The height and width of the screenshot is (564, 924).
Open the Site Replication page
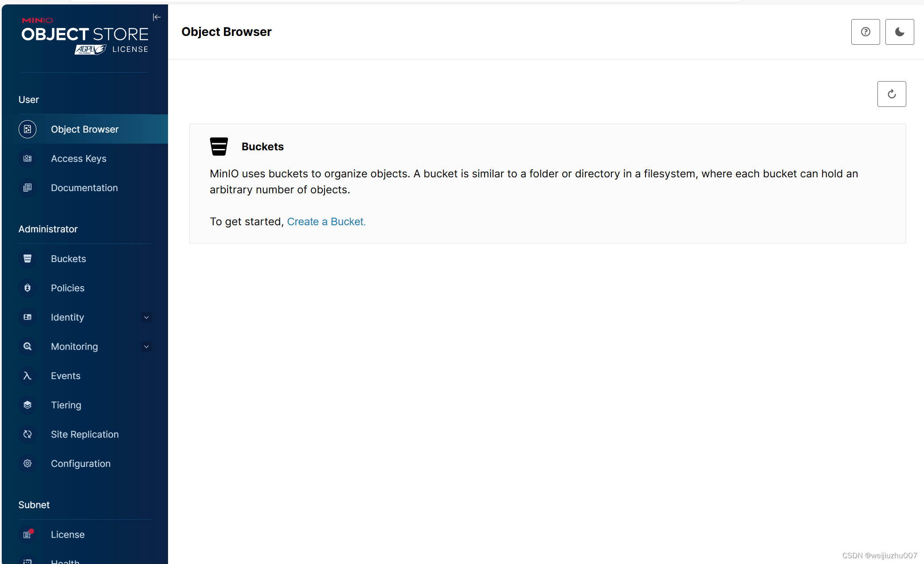pos(85,434)
